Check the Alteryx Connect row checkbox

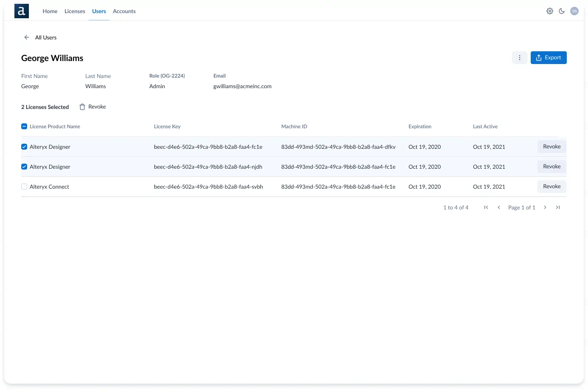(24, 187)
